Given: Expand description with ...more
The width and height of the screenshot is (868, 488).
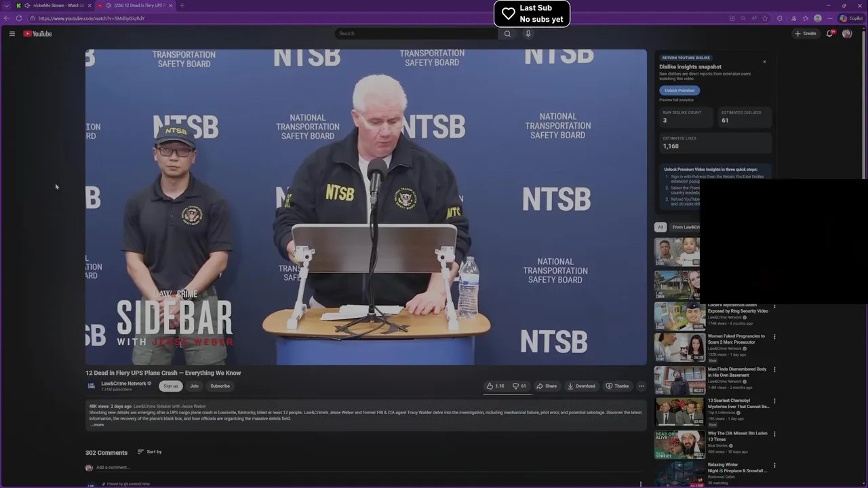Looking at the screenshot, I should tap(97, 425).
